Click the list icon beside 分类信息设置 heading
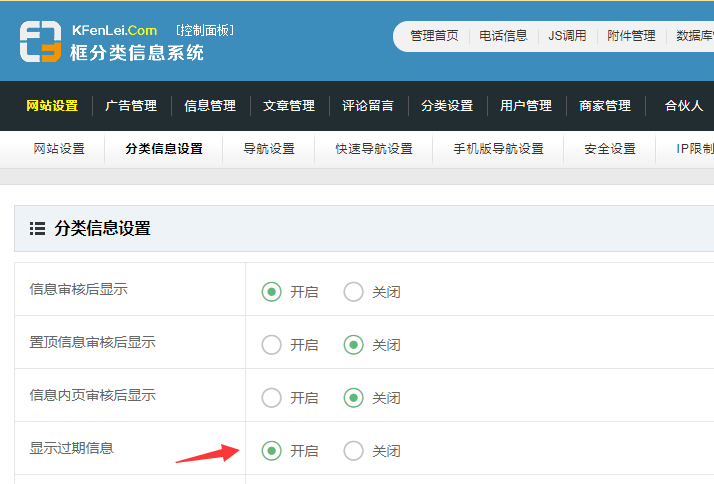Image resolution: width=714 pixels, height=484 pixels. pos(38,228)
